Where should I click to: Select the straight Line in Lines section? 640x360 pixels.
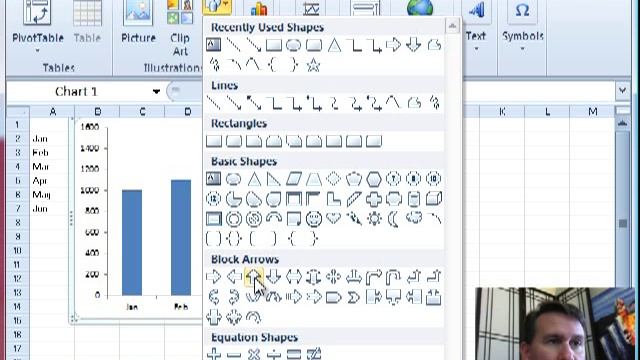[214, 103]
